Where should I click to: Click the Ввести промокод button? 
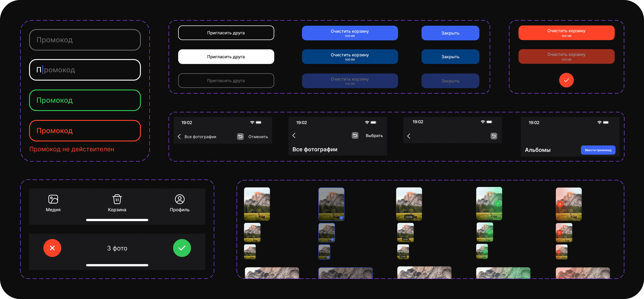coord(598,150)
